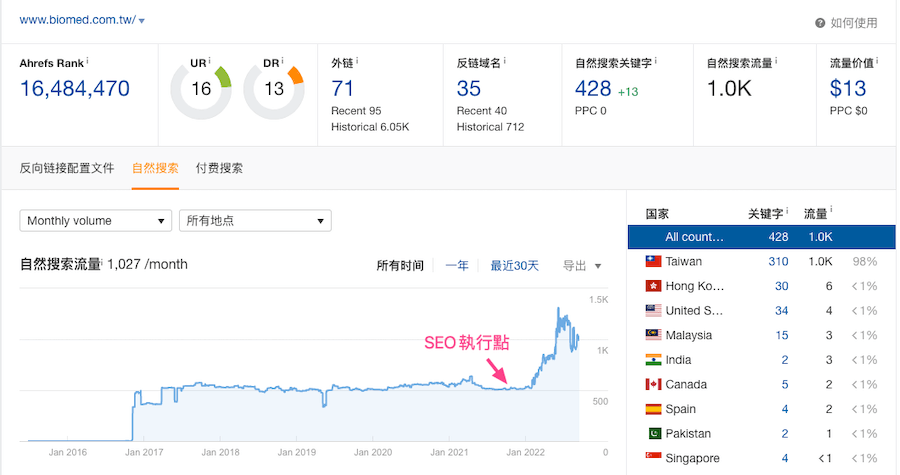Click info icon beside 自然搜索流量 in top metrics
The height and width of the screenshot is (475, 900).
pos(776,60)
